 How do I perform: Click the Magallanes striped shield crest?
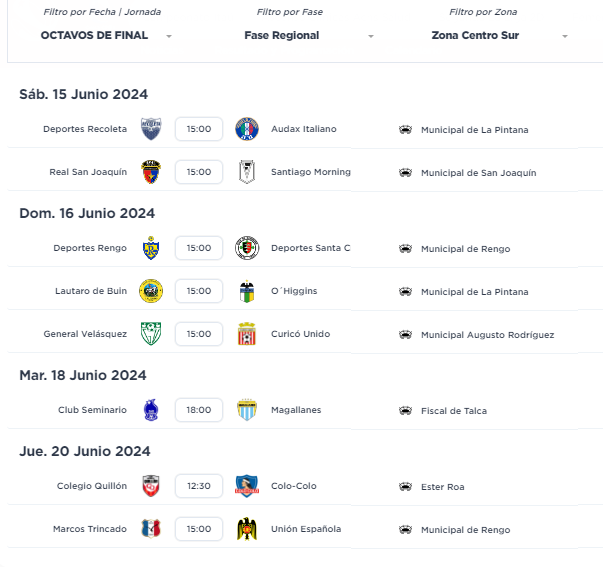tap(247, 410)
